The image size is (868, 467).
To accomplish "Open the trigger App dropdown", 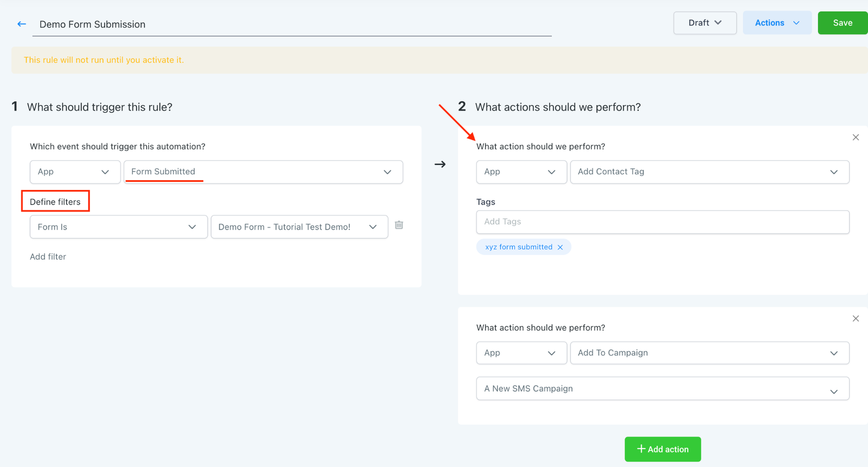I will pyautogui.click(x=75, y=172).
